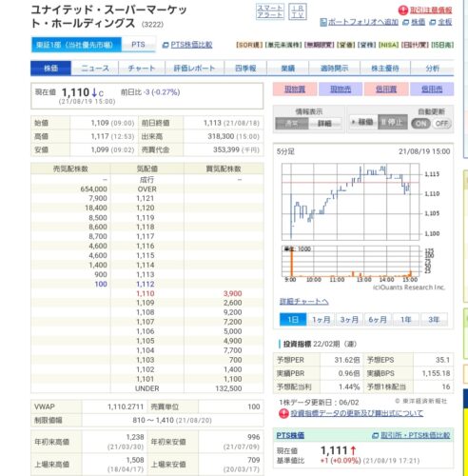
Task: Stop the live update with 停止 button
Action: tap(393, 122)
